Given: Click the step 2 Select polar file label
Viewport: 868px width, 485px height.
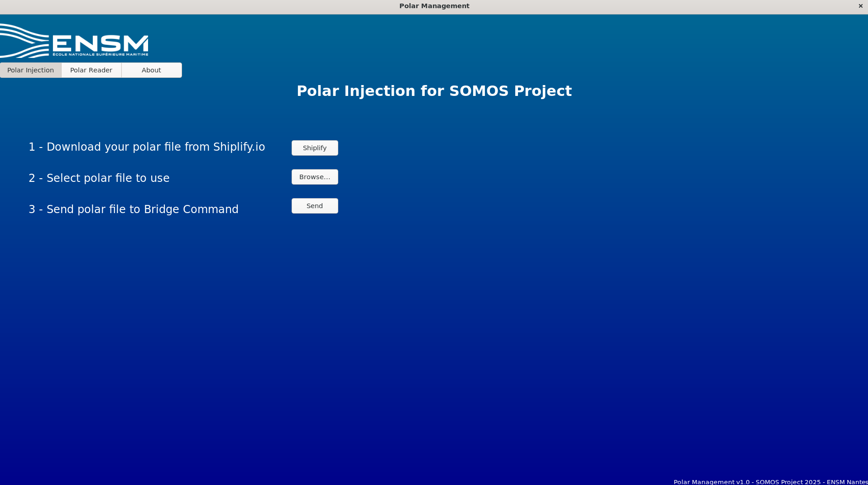Looking at the screenshot, I should (x=99, y=178).
